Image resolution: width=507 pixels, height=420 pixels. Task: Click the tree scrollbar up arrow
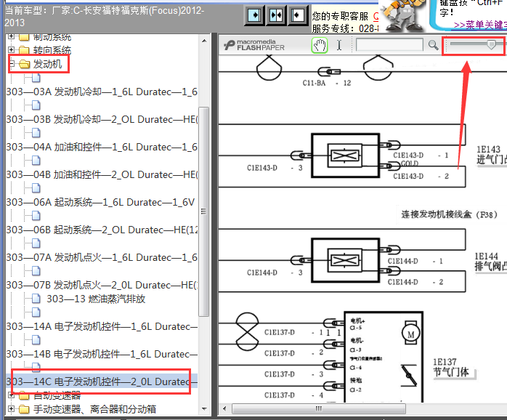[x=204, y=41]
